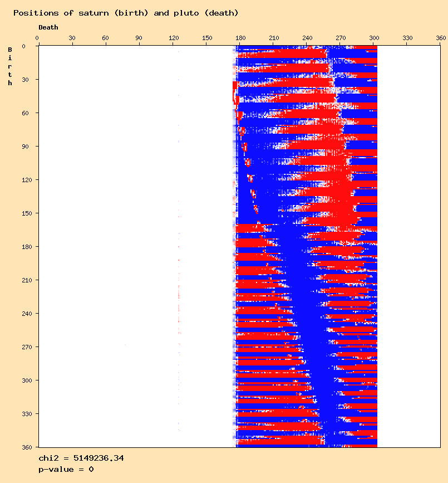Click the 240 tick on the Death axis
The width and height of the screenshot is (448, 483).
307,38
